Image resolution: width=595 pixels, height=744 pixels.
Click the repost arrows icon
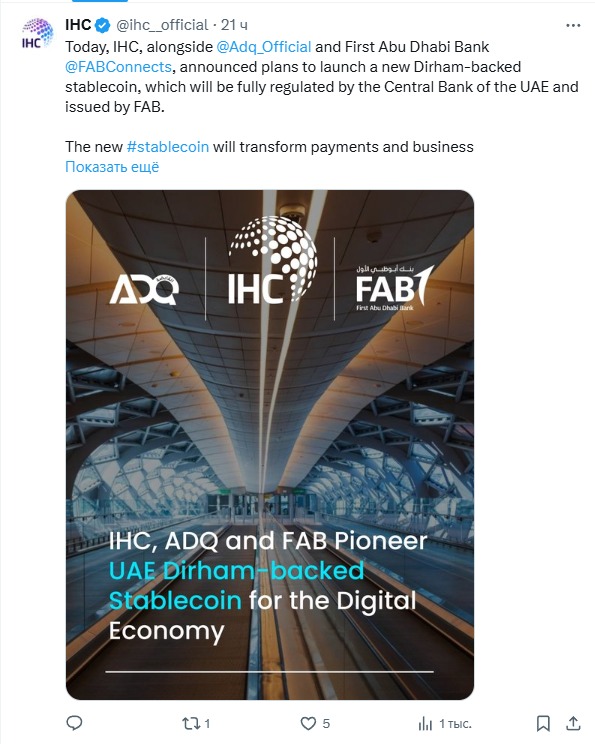pos(190,724)
